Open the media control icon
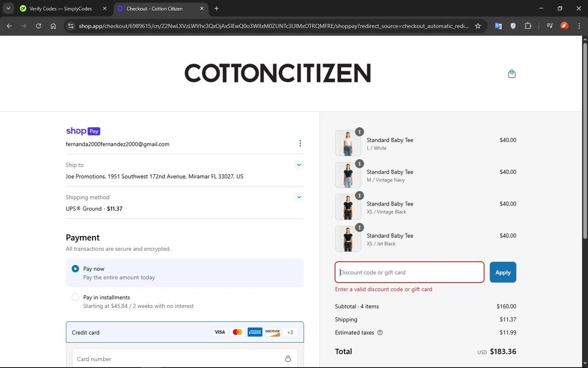588x368 pixels. [550, 26]
